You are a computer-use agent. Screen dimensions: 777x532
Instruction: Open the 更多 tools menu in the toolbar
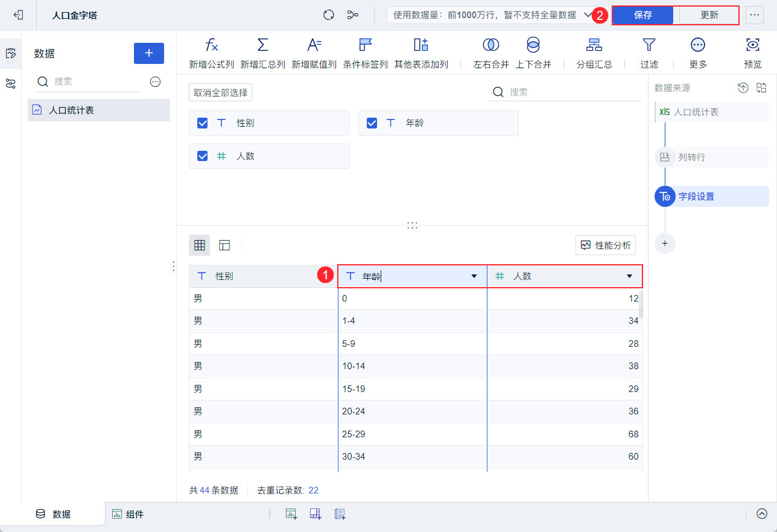[698, 53]
